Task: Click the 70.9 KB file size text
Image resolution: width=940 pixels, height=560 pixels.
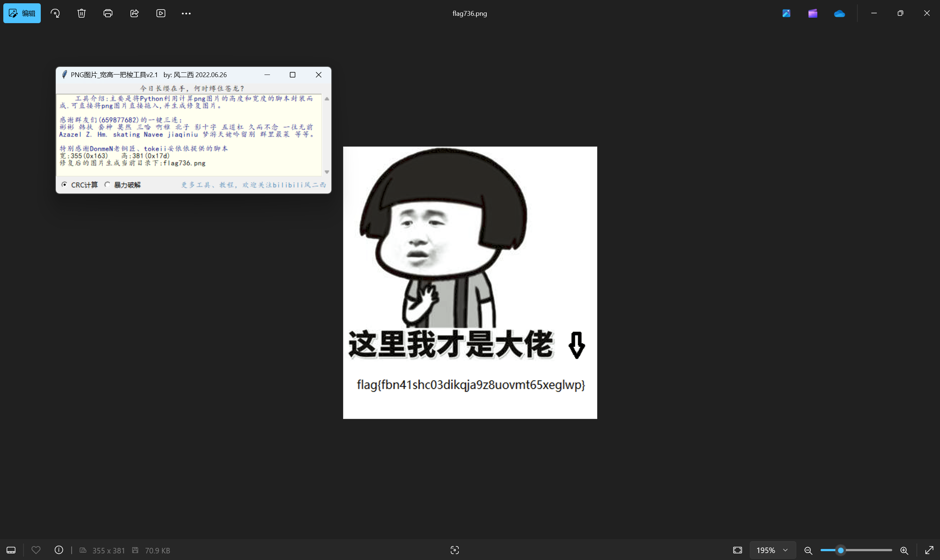Action: pos(157,550)
